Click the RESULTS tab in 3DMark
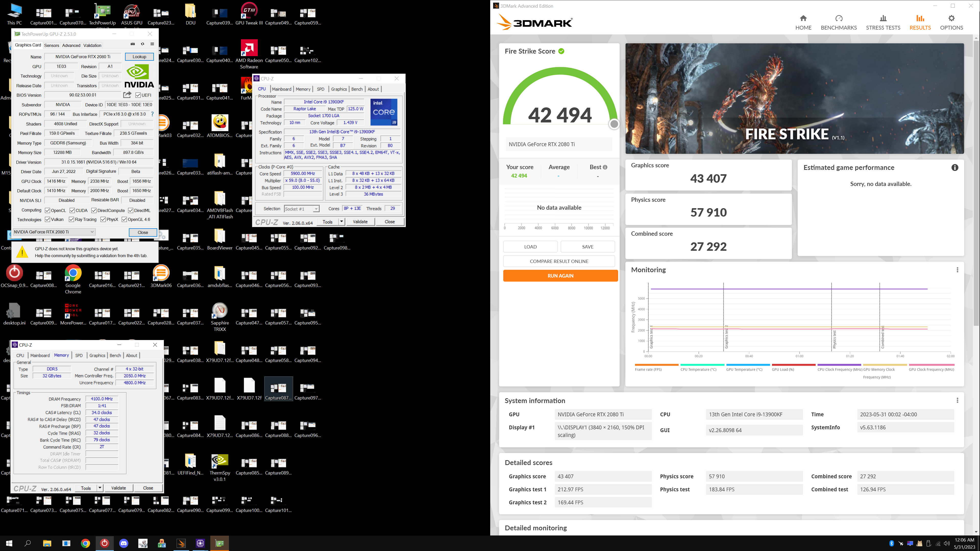The image size is (980, 551). point(920,22)
